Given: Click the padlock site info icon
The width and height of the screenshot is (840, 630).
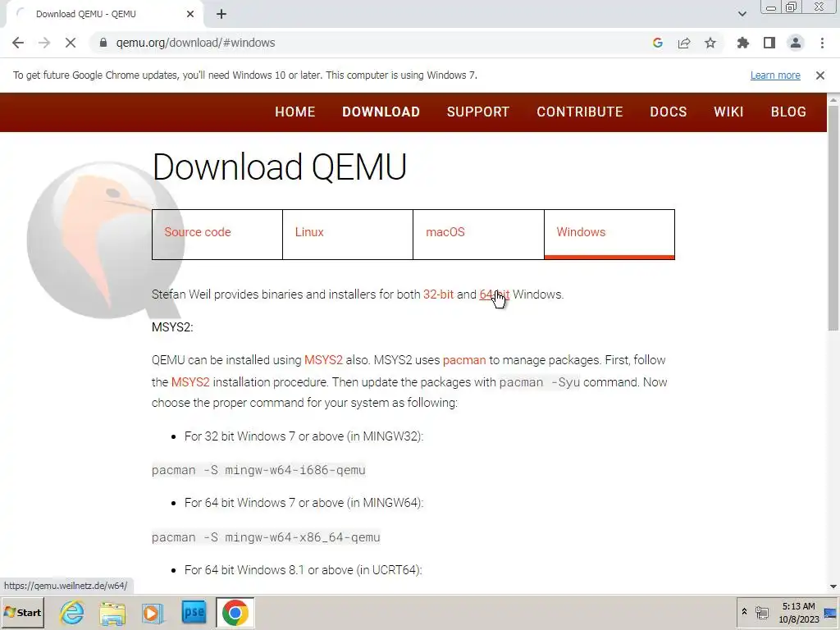Looking at the screenshot, I should tap(103, 43).
